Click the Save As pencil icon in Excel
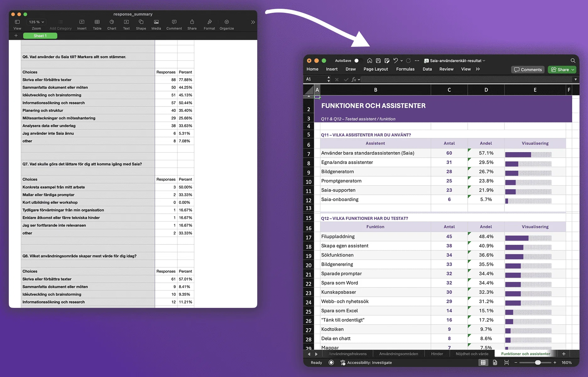The height and width of the screenshot is (377, 588). tap(387, 61)
